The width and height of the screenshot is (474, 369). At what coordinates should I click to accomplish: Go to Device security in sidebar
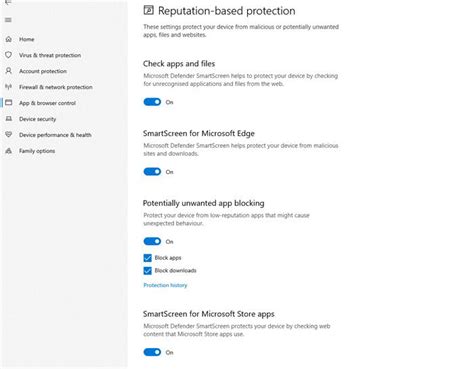tap(37, 119)
